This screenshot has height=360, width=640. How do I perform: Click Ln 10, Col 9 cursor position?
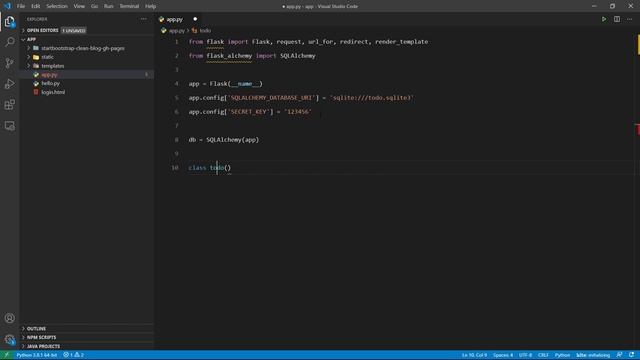coord(474,355)
